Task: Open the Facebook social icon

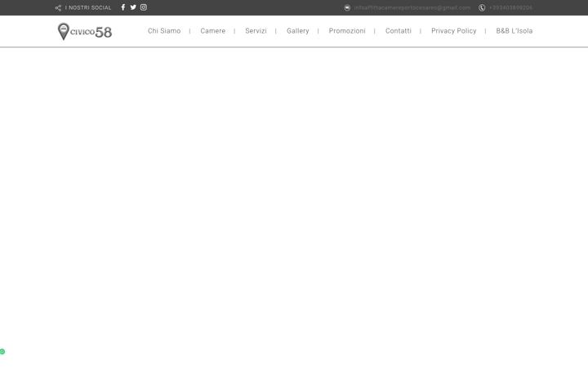Action: (x=123, y=7)
